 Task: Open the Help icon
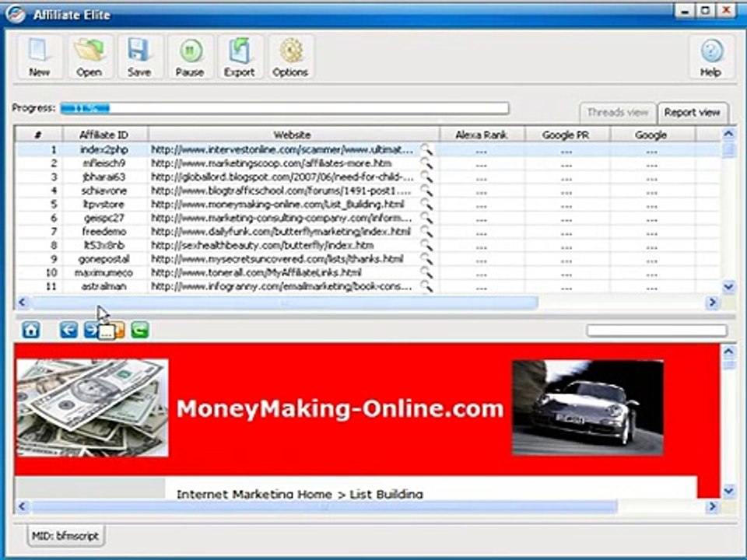click(710, 56)
